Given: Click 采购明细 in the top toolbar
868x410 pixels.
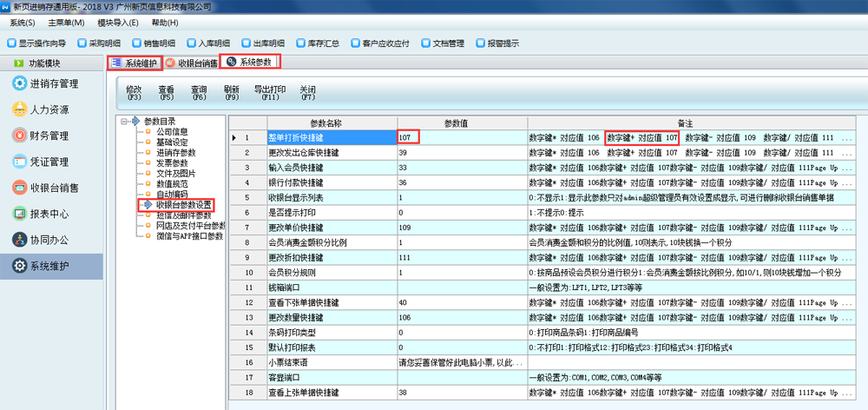Looking at the screenshot, I should tap(103, 43).
